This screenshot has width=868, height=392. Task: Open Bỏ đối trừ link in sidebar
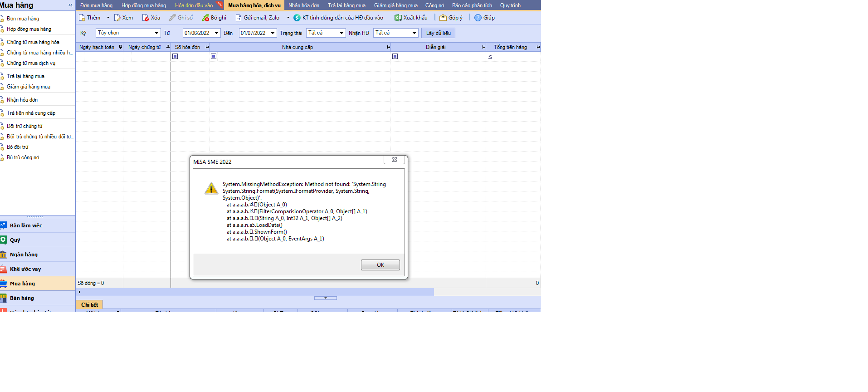17,147
